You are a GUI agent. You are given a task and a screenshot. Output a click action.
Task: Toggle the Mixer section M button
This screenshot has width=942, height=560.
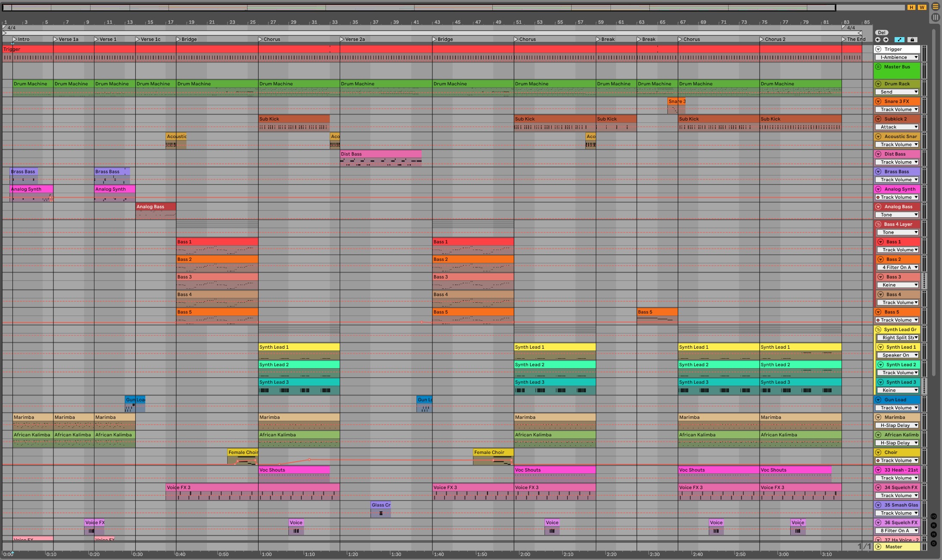(x=934, y=535)
